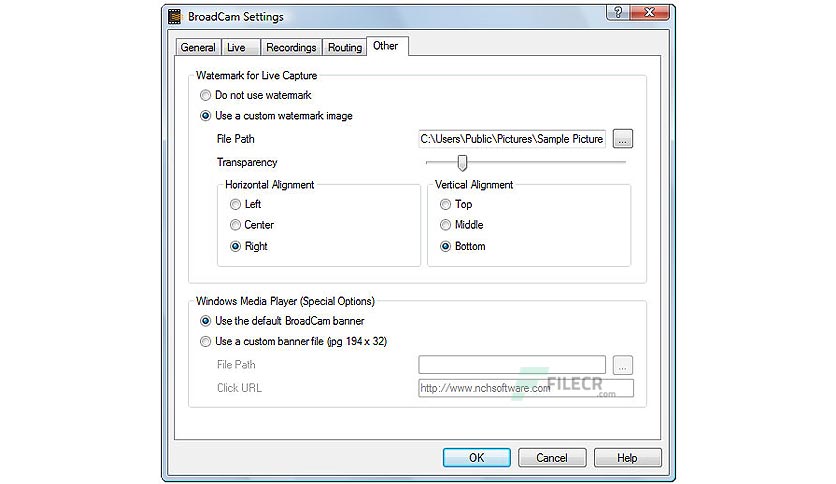This screenshot has height=484, width=836.
Task: Select the Other tab
Action: coord(387,46)
